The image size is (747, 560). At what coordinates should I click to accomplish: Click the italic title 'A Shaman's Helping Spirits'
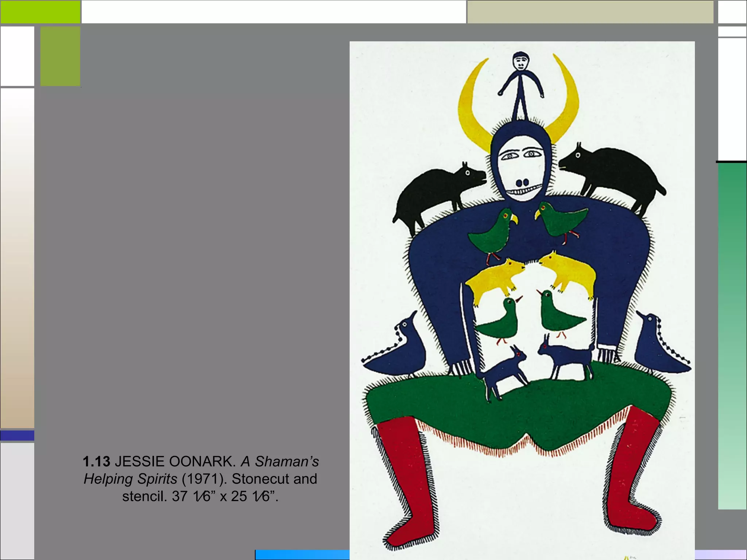(x=201, y=470)
